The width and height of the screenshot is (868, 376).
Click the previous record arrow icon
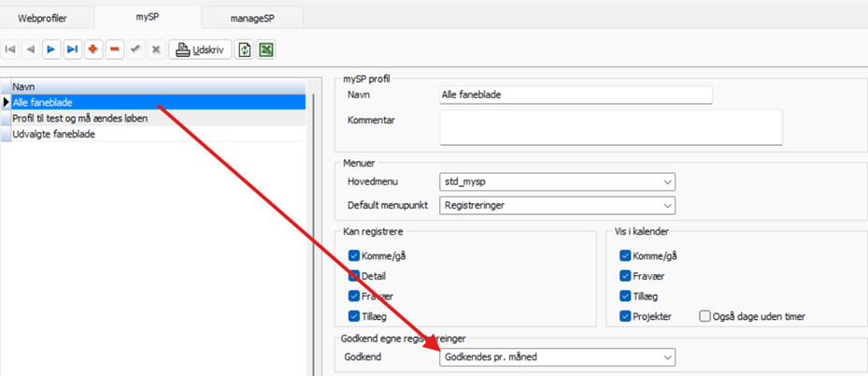(31, 50)
